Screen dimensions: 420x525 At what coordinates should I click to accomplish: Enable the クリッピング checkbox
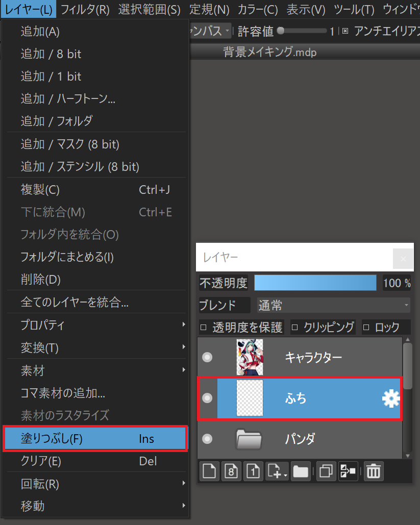click(x=295, y=327)
